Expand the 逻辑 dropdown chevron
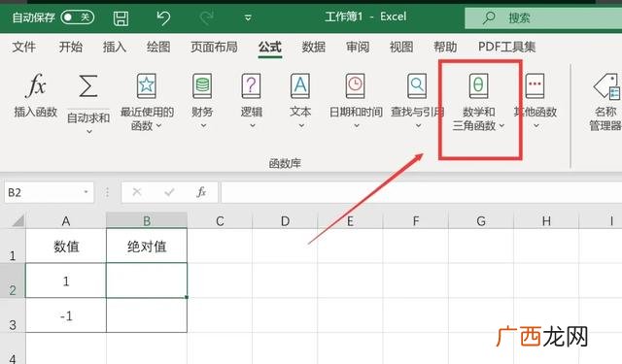The height and width of the screenshot is (364, 622). pos(253,125)
